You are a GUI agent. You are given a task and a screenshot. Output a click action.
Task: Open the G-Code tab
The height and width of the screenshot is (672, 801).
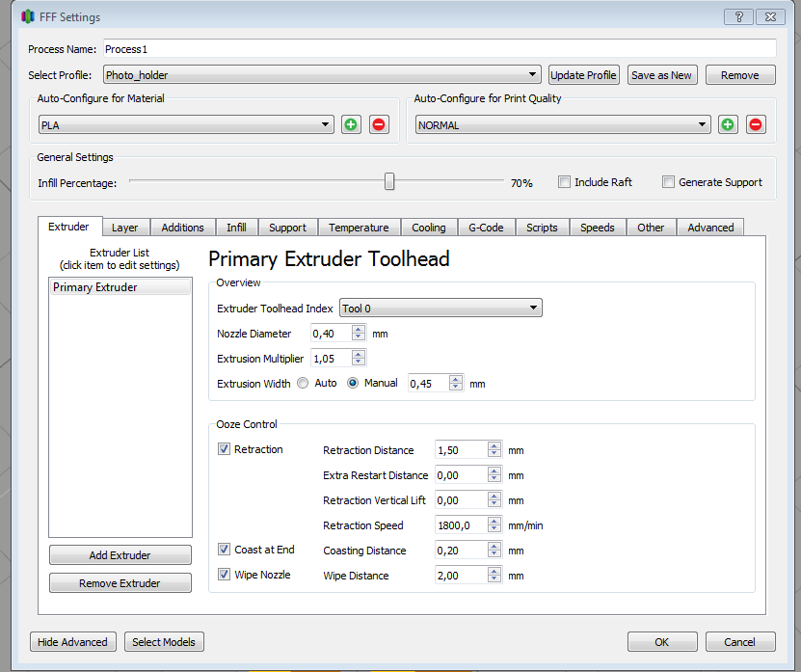(x=486, y=228)
